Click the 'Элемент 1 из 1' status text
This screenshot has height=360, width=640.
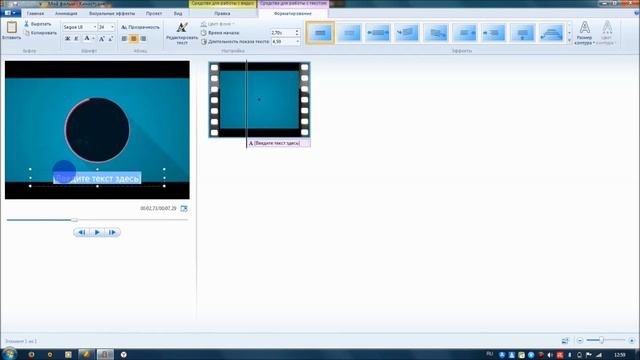[21, 341]
